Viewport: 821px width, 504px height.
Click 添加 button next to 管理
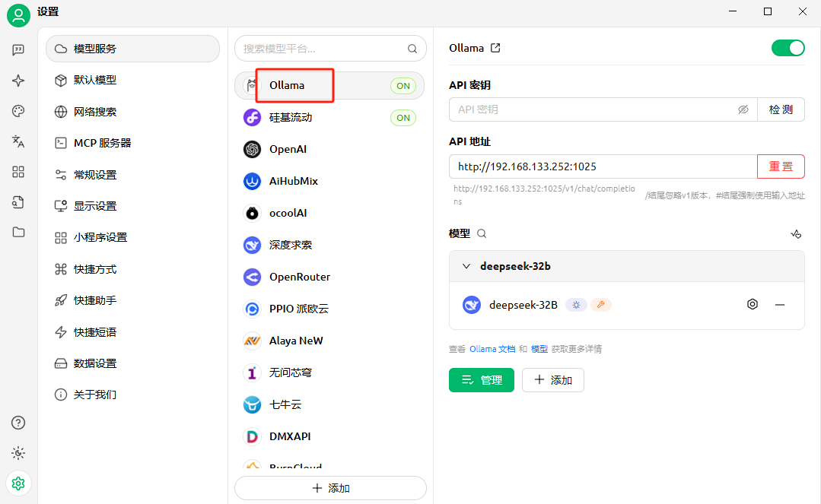click(x=553, y=380)
